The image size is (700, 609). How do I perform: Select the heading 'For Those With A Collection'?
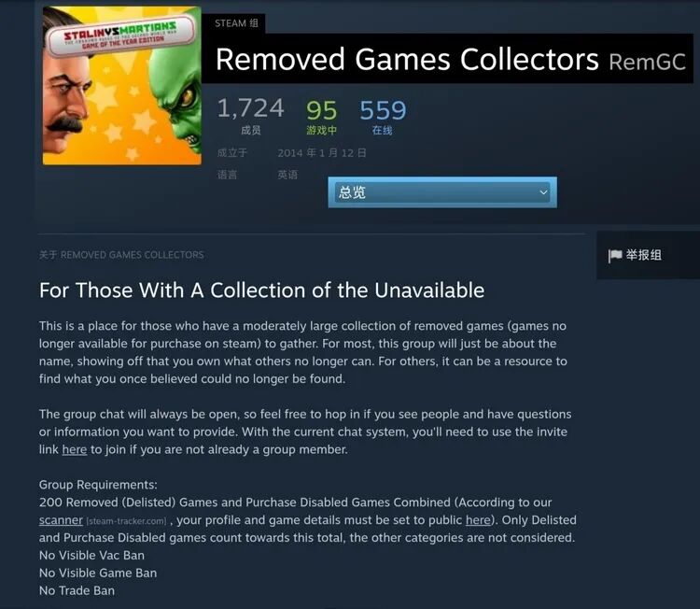261,290
